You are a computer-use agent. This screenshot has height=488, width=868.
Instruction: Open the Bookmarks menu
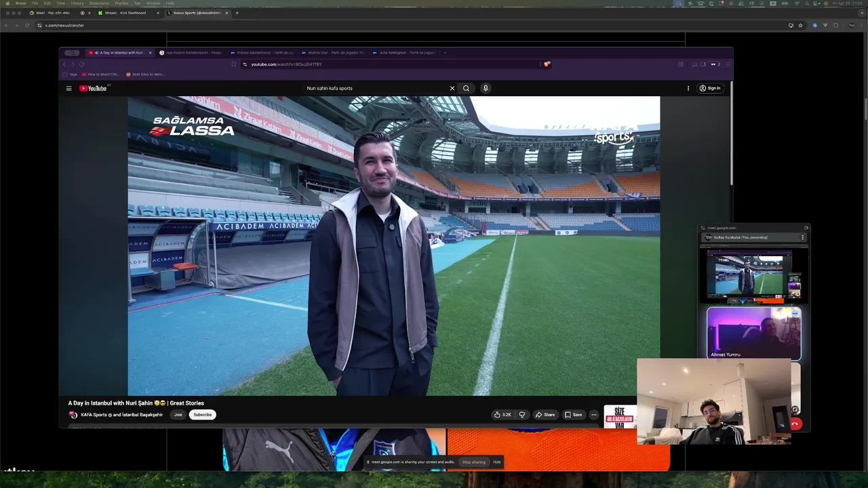tap(99, 3)
